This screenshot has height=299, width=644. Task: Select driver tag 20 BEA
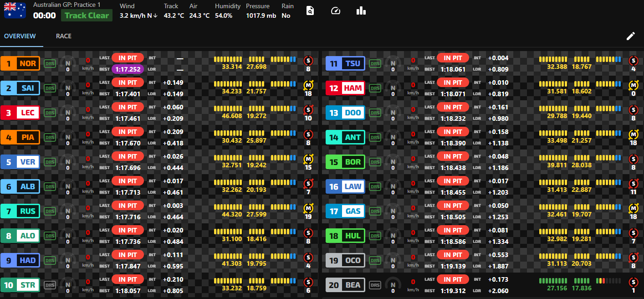point(346,285)
